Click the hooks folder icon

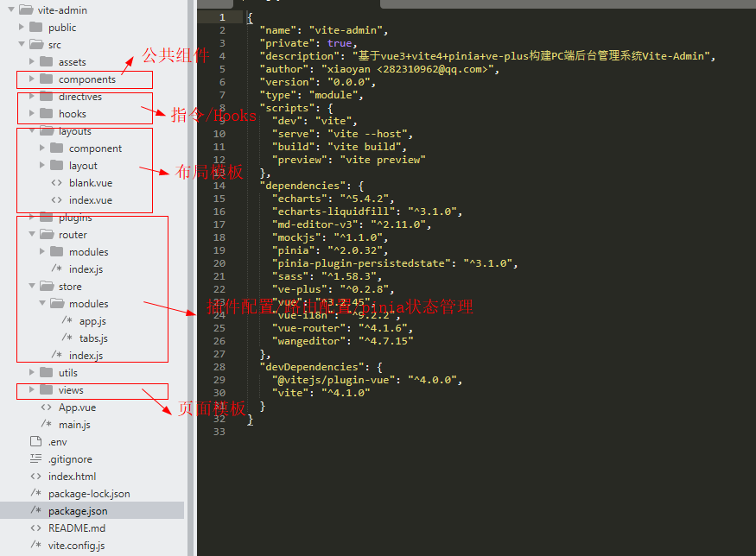pos(47,114)
